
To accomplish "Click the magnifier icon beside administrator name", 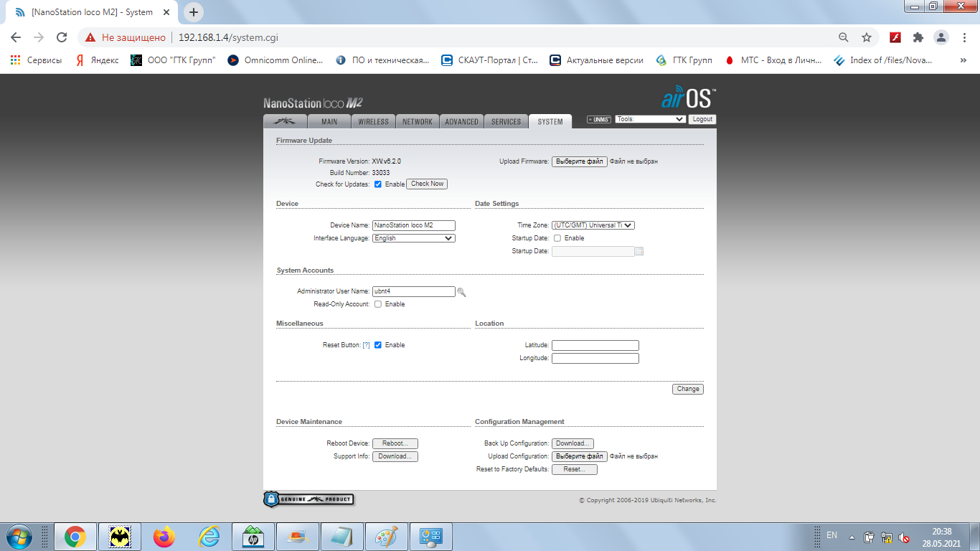I will coord(461,292).
